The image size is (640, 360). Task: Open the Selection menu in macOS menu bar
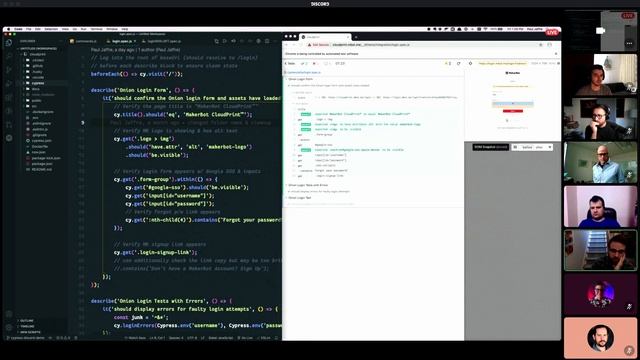[51, 29]
